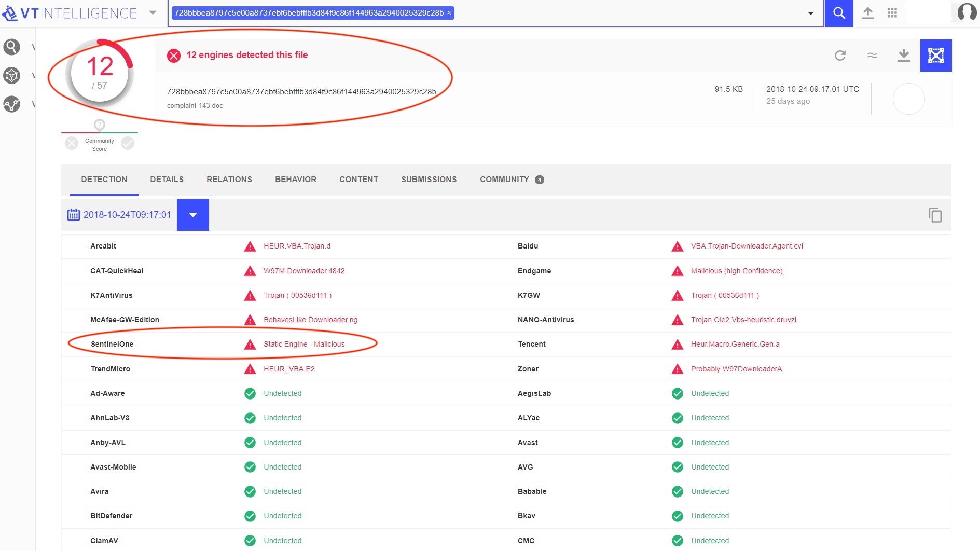Click TrendMicro's red warning triangle
980x551 pixels.
coord(250,369)
